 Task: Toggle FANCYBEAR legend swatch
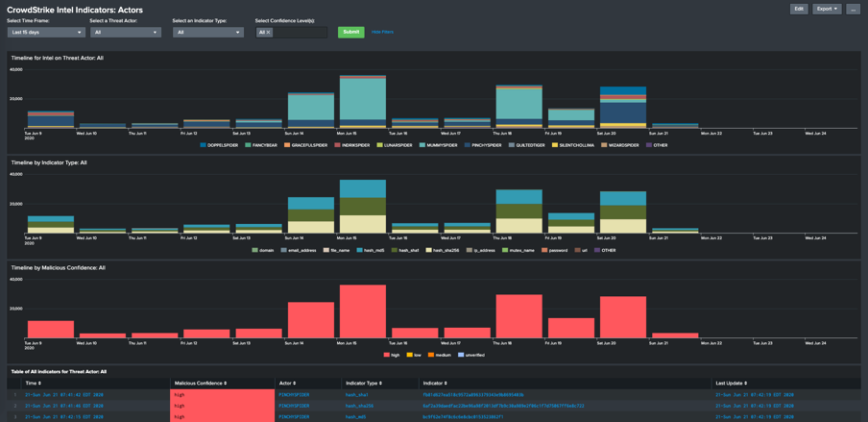point(248,145)
